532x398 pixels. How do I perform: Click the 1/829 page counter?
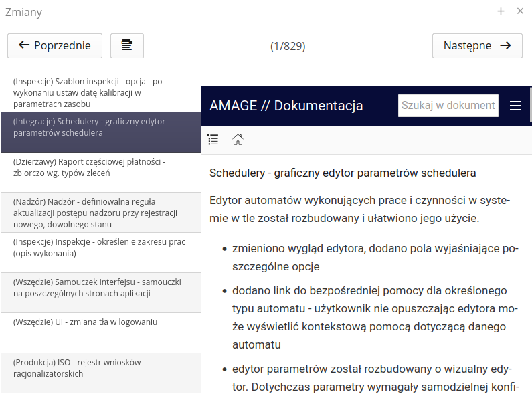click(x=288, y=46)
